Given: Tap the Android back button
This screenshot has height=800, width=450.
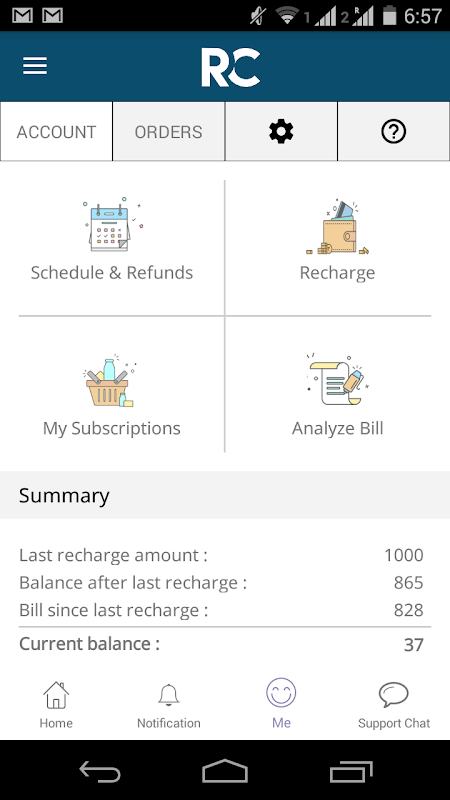Looking at the screenshot, I should 100,770.
